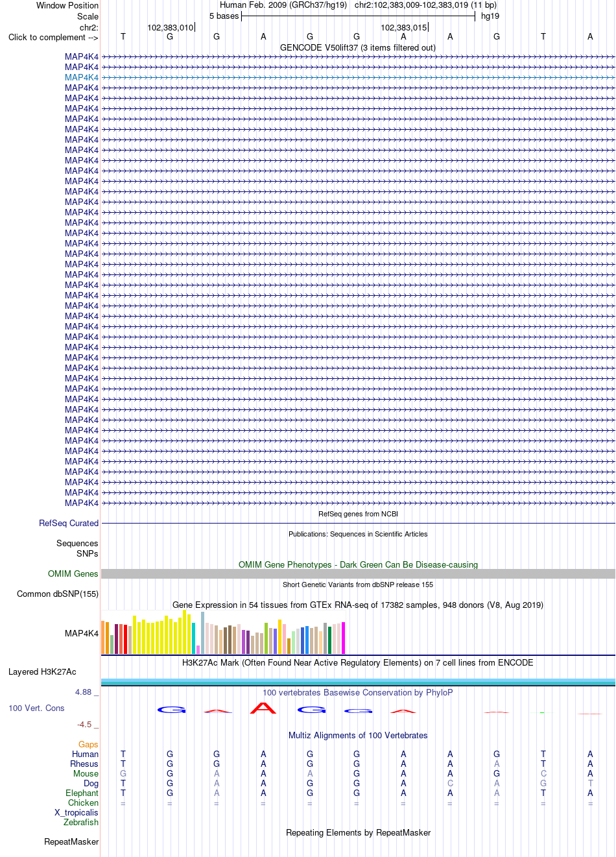The image size is (616, 857).
Task: Click the RepeatMasker track label
Action: (x=71, y=842)
